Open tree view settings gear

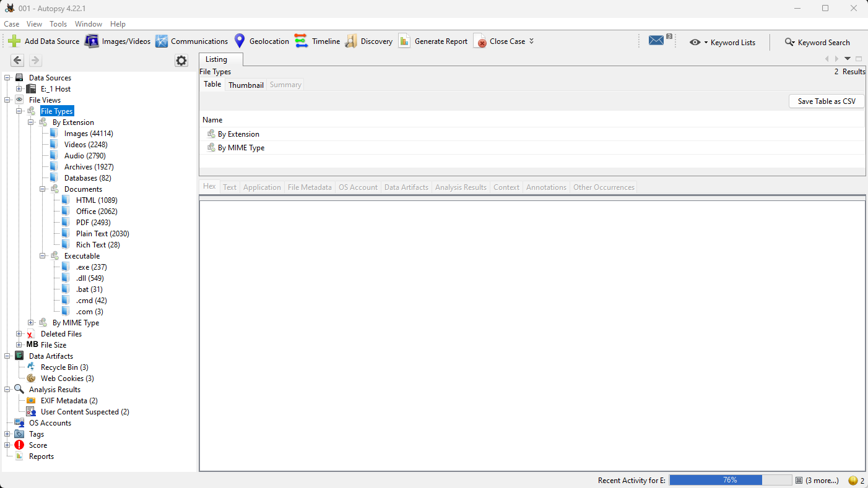click(181, 61)
